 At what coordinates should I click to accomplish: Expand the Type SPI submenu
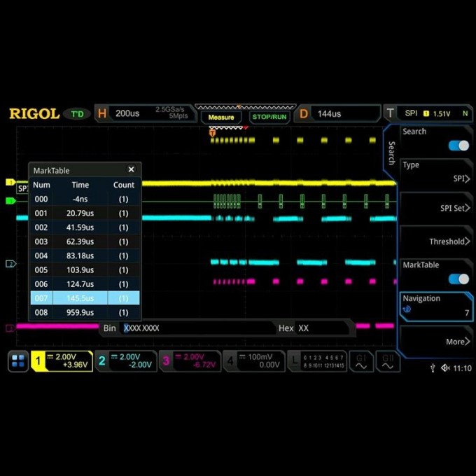pos(436,173)
